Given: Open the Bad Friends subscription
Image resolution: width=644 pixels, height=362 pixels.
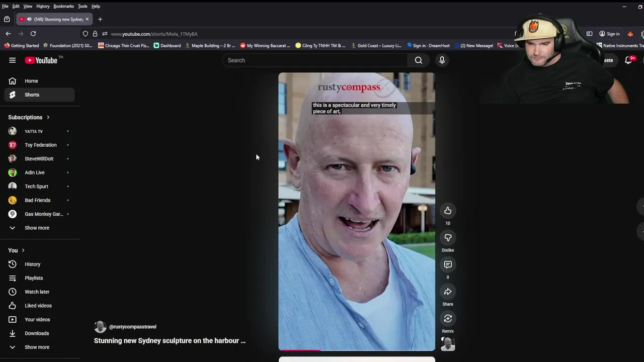Looking at the screenshot, I should 39,200.
